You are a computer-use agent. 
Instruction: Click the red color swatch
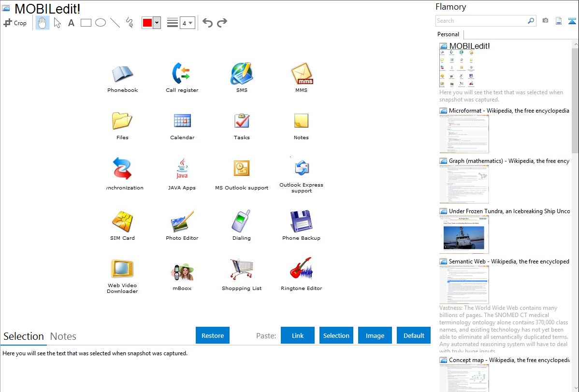[x=147, y=23]
